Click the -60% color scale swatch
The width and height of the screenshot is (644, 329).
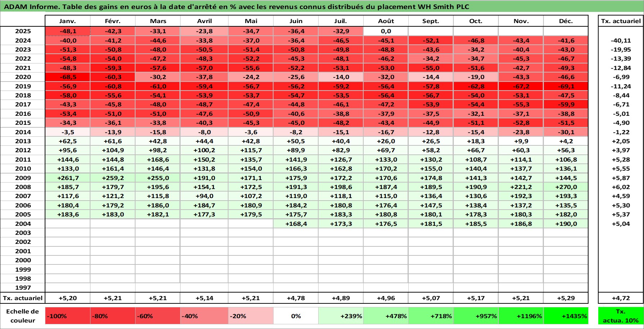click(x=158, y=316)
